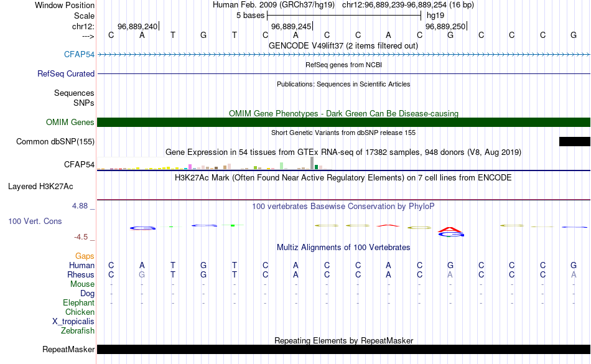591x364 pixels.
Task: Open Multiz Alignments of 100 Vertebrates title
Action: pyautogui.click(x=343, y=247)
